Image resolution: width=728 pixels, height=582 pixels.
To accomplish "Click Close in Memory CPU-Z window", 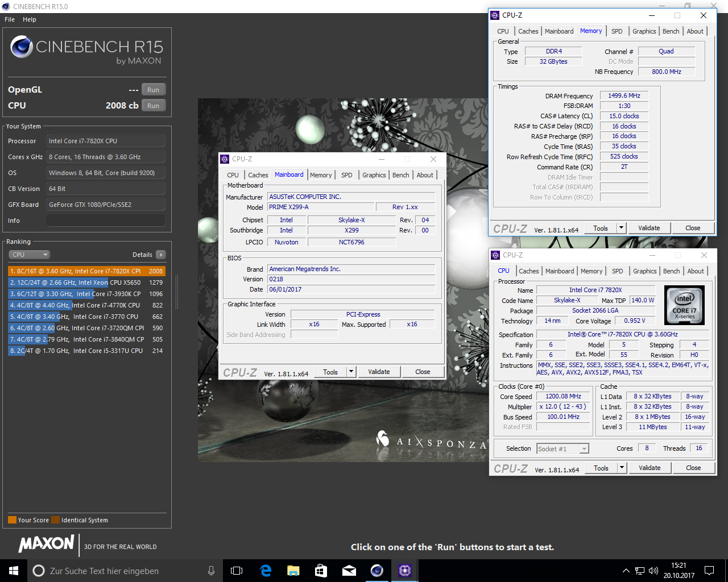I will click(x=693, y=228).
